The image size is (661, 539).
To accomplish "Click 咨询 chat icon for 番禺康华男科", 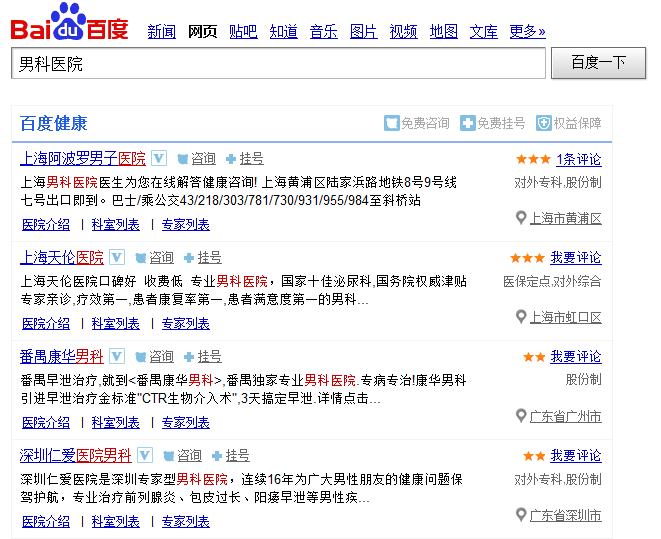I will point(141,357).
